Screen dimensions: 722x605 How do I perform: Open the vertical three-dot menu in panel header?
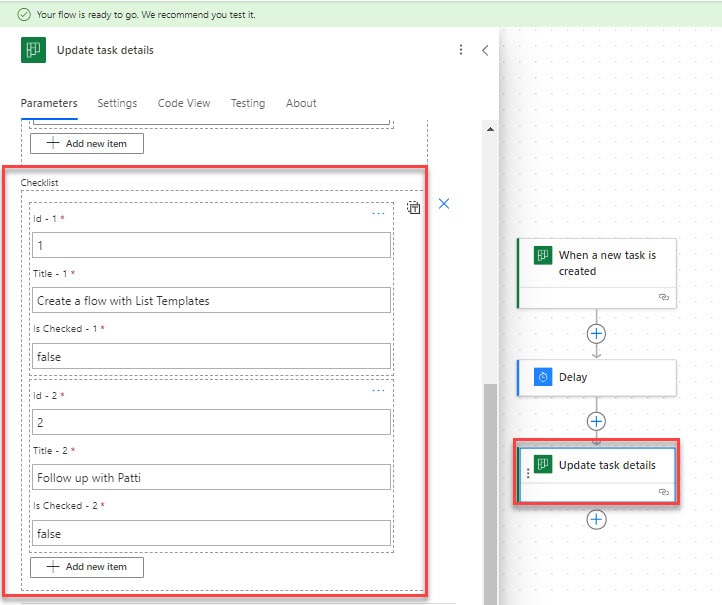click(460, 50)
